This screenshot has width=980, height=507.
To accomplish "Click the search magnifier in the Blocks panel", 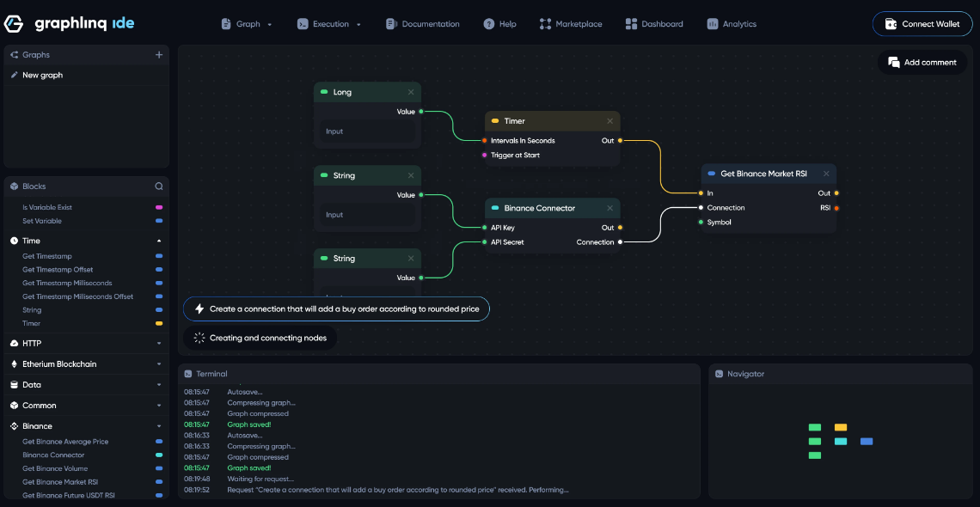I will [159, 186].
